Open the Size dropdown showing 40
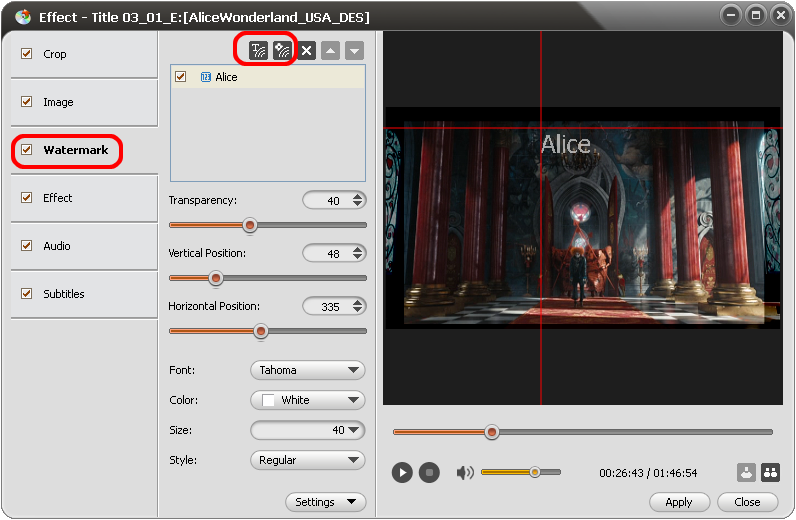796x520 pixels. [x=308, y=430]
